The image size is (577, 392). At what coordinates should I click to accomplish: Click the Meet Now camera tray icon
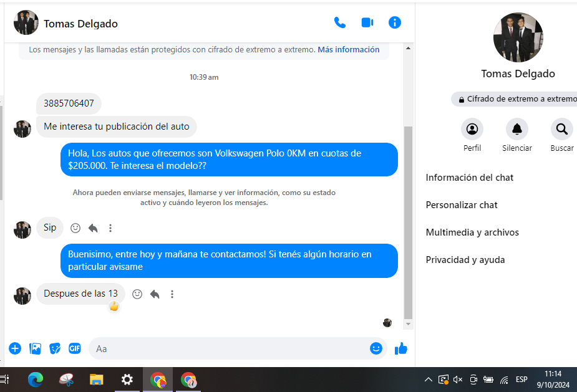473,380
